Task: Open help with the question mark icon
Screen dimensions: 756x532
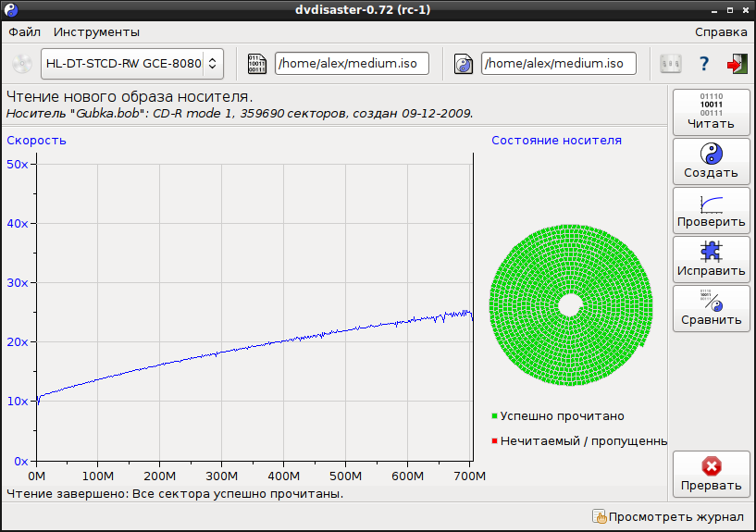Action: [x=704, y=64]
